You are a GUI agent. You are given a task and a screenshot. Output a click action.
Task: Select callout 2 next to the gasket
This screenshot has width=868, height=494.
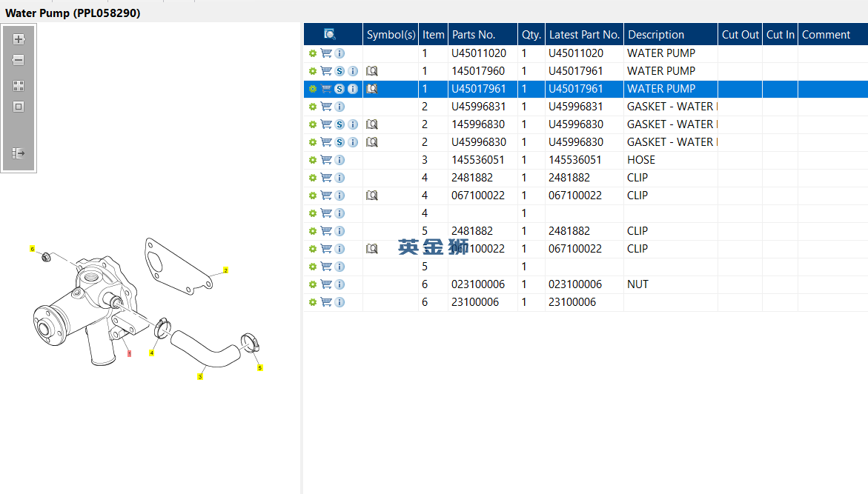(225, 270)
